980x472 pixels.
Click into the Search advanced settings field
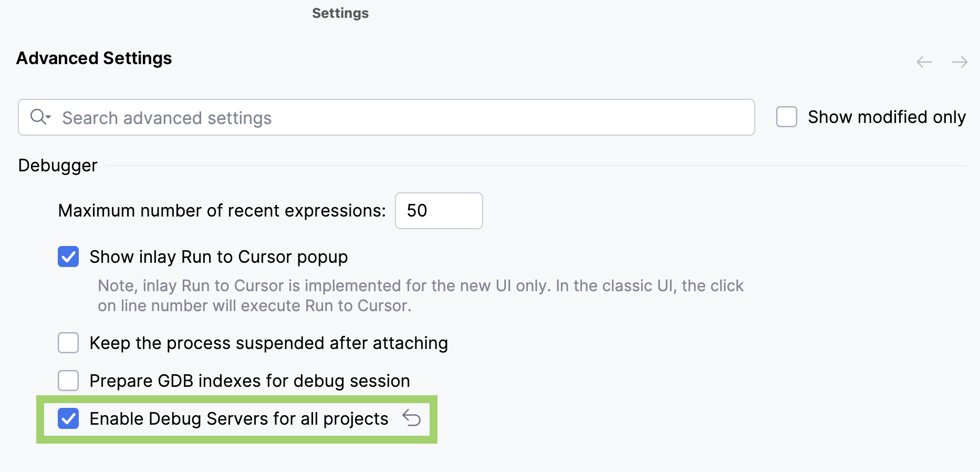pyautogui.click(x=368, y=117)
